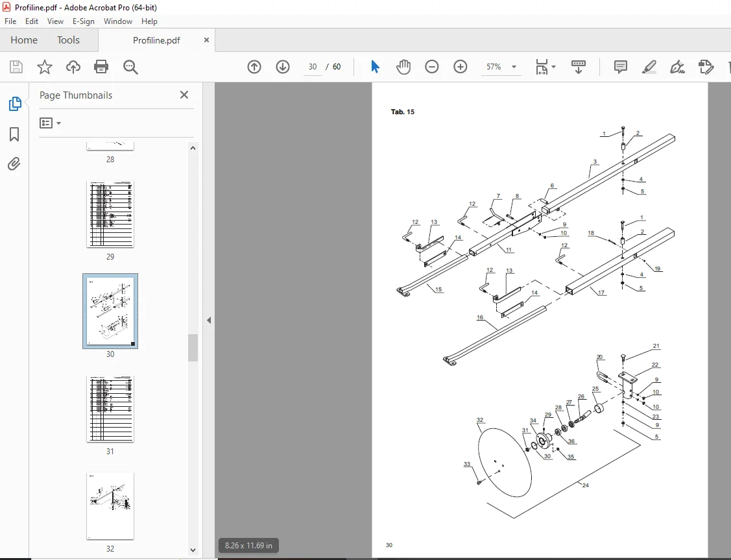Select the Highlight text tool
731x560 pixels.
649,67
